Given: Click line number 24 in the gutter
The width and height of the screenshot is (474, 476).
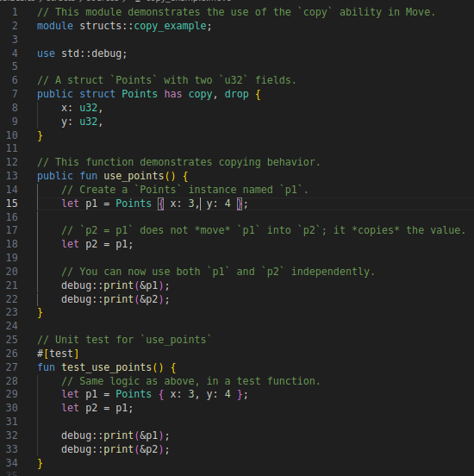Looking at the screenshot, I should pos(12,326).
